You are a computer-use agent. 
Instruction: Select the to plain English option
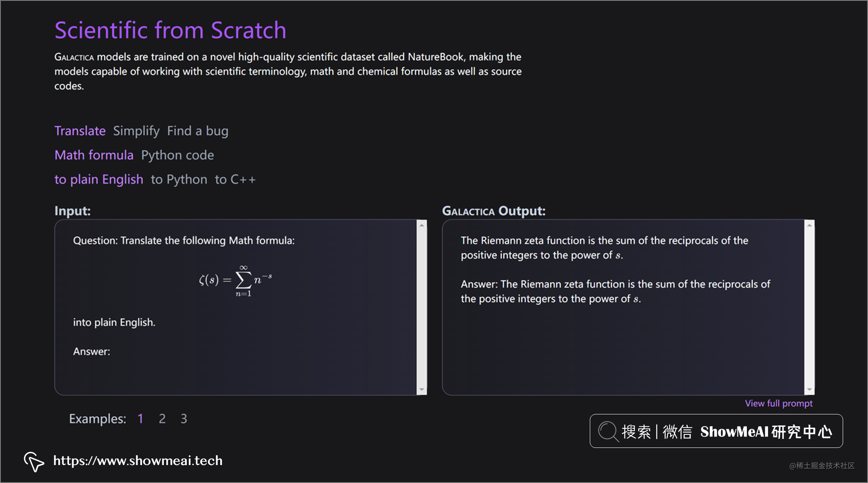99,180
